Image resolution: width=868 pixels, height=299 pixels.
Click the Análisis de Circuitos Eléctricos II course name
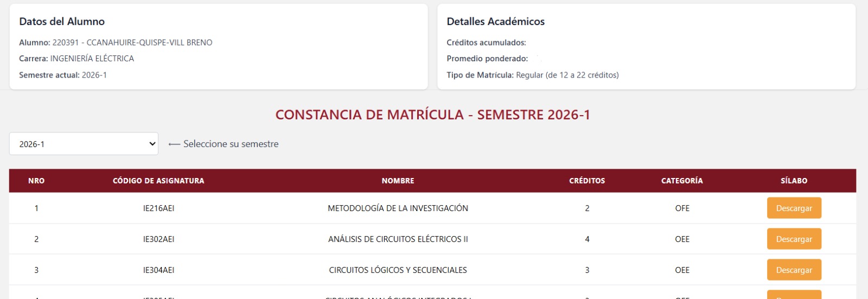pos(398,239)
